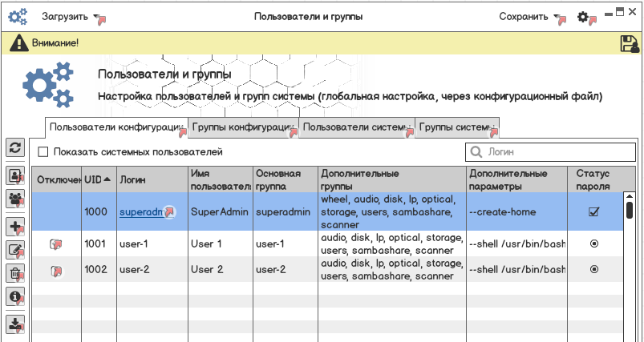Click the Дополнительные параметры column header

pos(517,179)
